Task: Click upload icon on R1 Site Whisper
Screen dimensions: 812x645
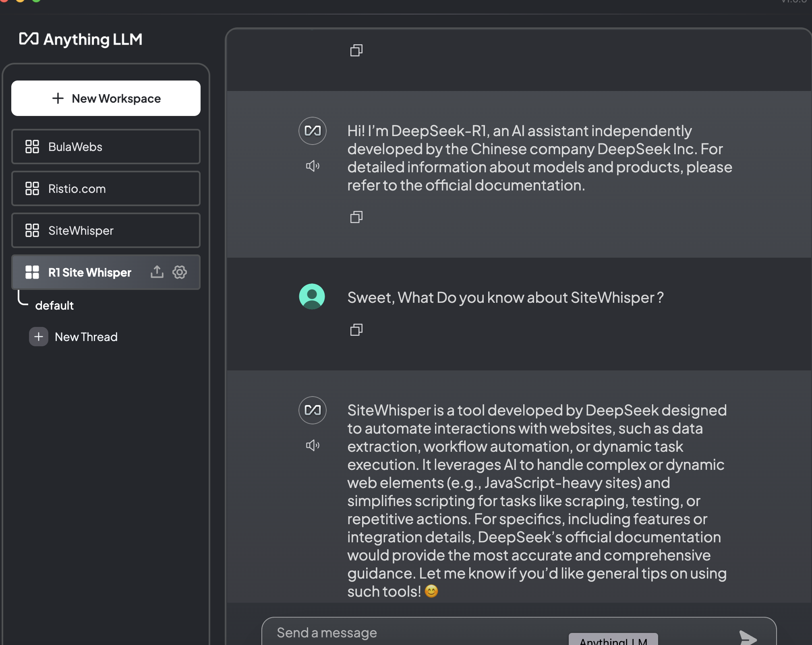Action: tap(157, 272)
